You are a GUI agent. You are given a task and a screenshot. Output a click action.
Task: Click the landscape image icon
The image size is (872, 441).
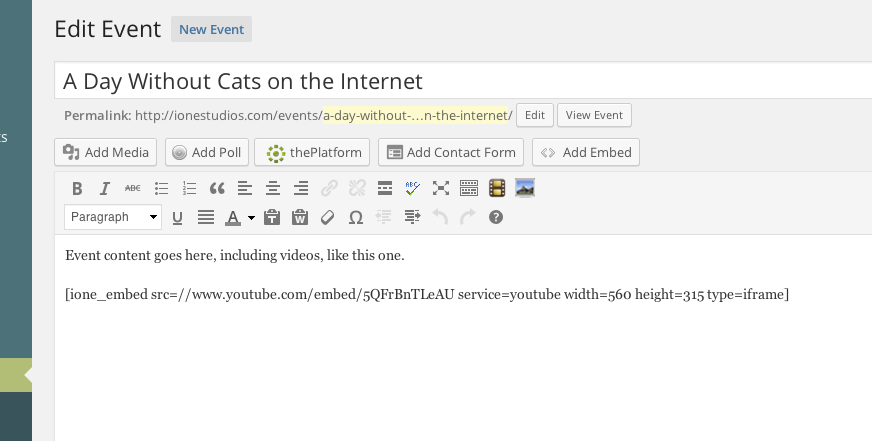click(x=525, y=188)
